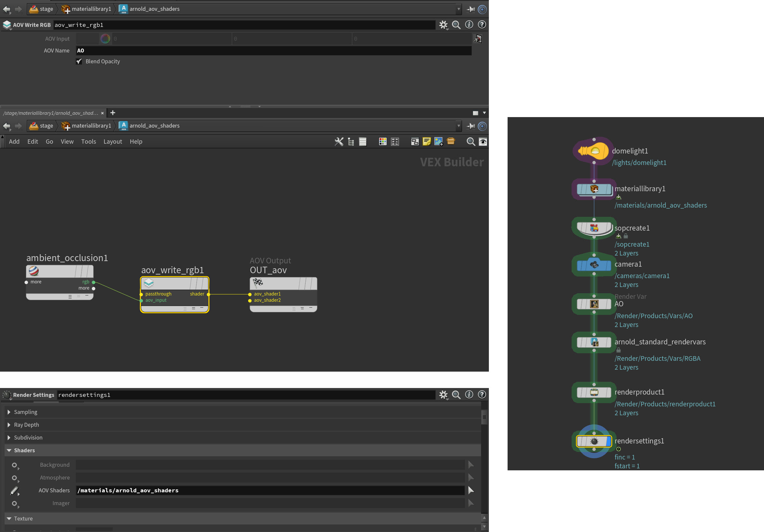Pin the top path bar with the pin icon
This screenshot has height=532, width=764.
[x=470, y=9]
